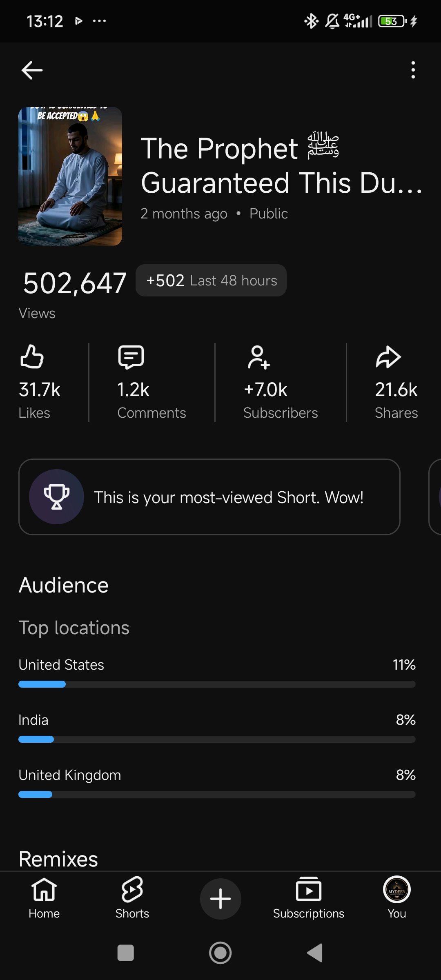The width and height of the screenshot is (441, 980).
Task: Tap the India location progress bar
Action: (217, 739)
